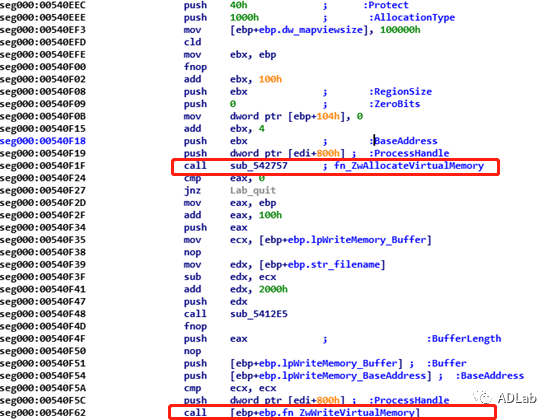The image size is (554, 420).
Task: Select the lpWriteMemory_BaseAddress push operand
Action: pyautogui.click(x=330, y=375)
